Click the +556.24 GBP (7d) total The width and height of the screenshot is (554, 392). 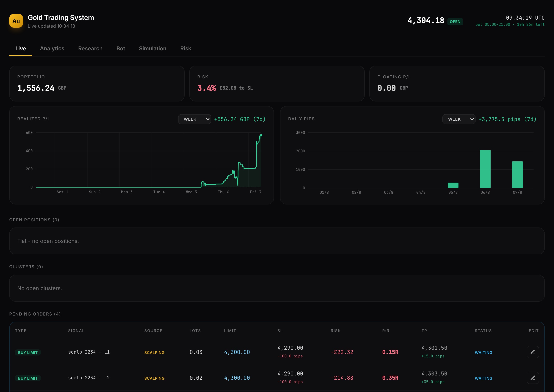[240, 119]
